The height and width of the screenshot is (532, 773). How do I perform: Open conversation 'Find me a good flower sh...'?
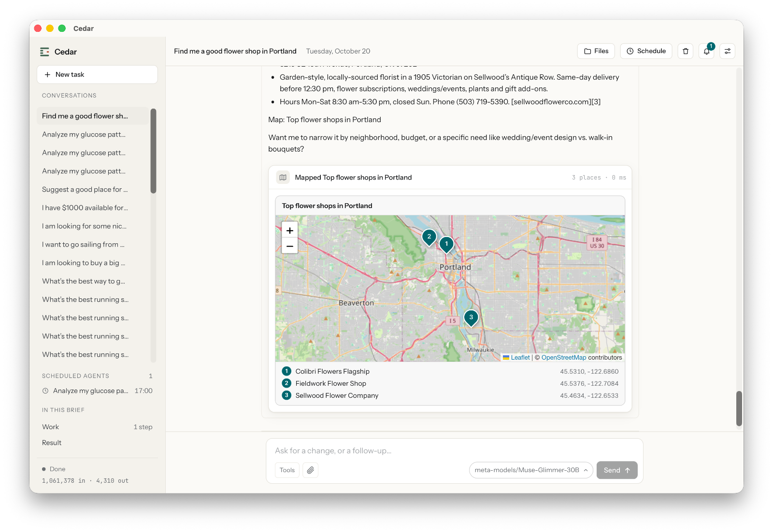93,116
